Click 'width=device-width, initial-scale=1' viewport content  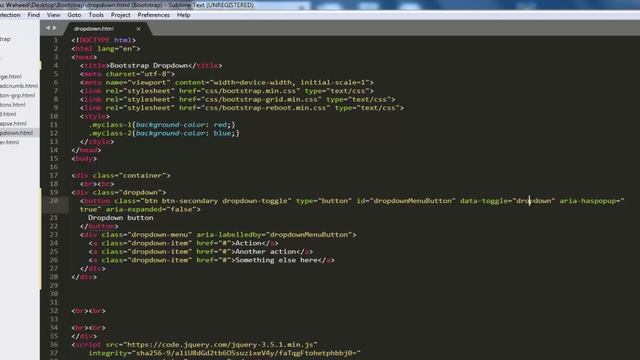coord(289,82)
